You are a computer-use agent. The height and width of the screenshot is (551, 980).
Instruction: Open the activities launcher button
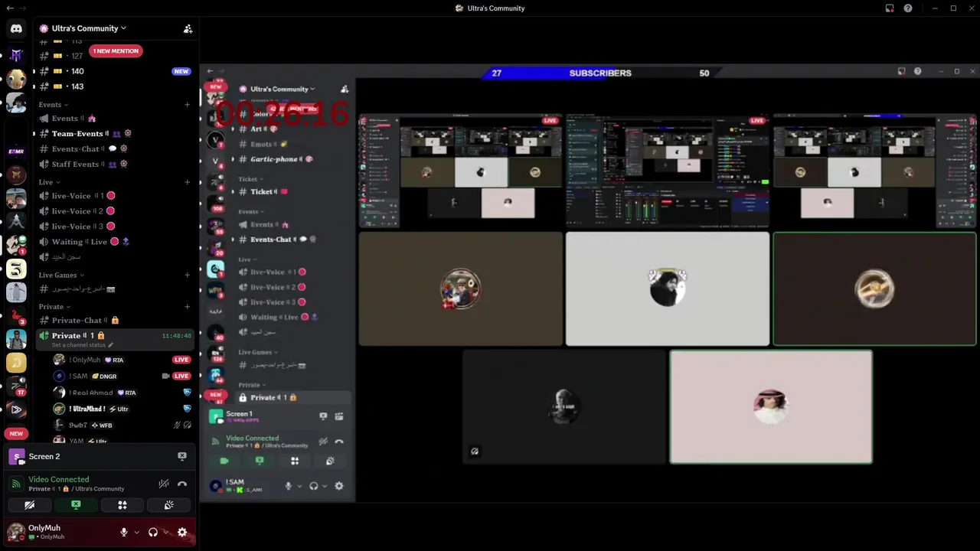click(x=122, y=505)
